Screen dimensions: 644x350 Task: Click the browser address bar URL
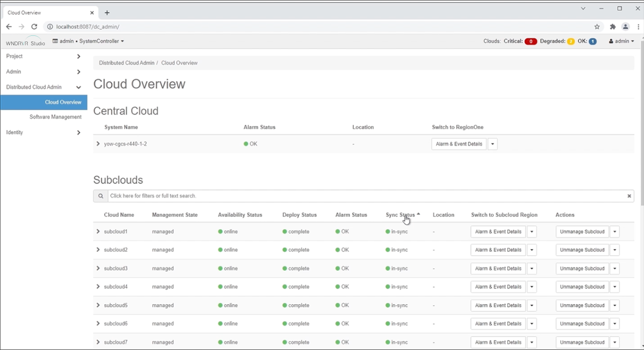88,27
